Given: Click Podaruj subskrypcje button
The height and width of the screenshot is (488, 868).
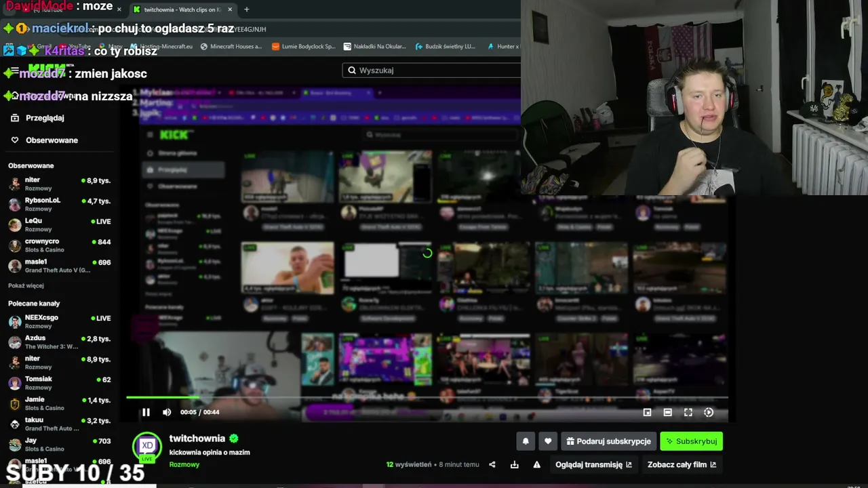Looking at the screenshot, I should point(608,441).
